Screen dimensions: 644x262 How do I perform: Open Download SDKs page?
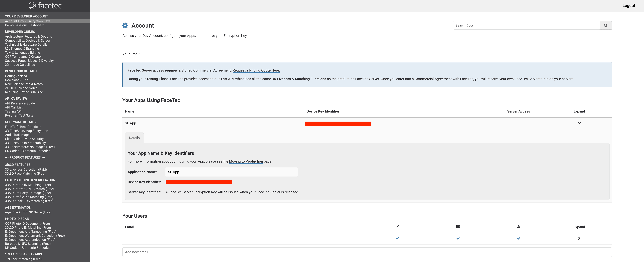click(16, 80)
